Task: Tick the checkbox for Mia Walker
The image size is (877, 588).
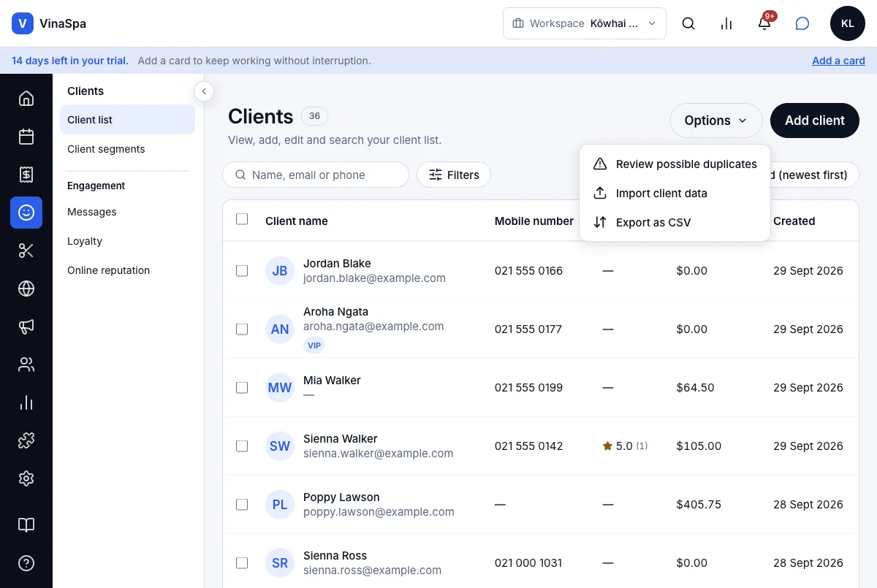Action: tap(242, 388)
